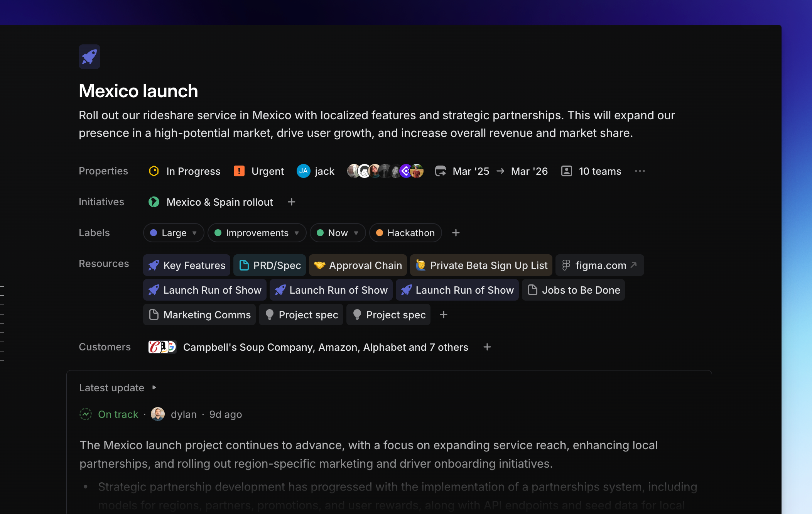
Task: Click dylan's avatar in the update
Action: point(157,414)
